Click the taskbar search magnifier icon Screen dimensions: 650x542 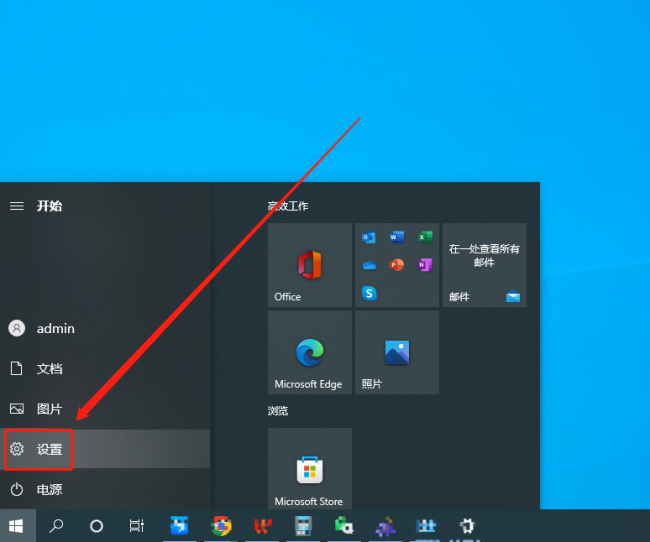56,526
